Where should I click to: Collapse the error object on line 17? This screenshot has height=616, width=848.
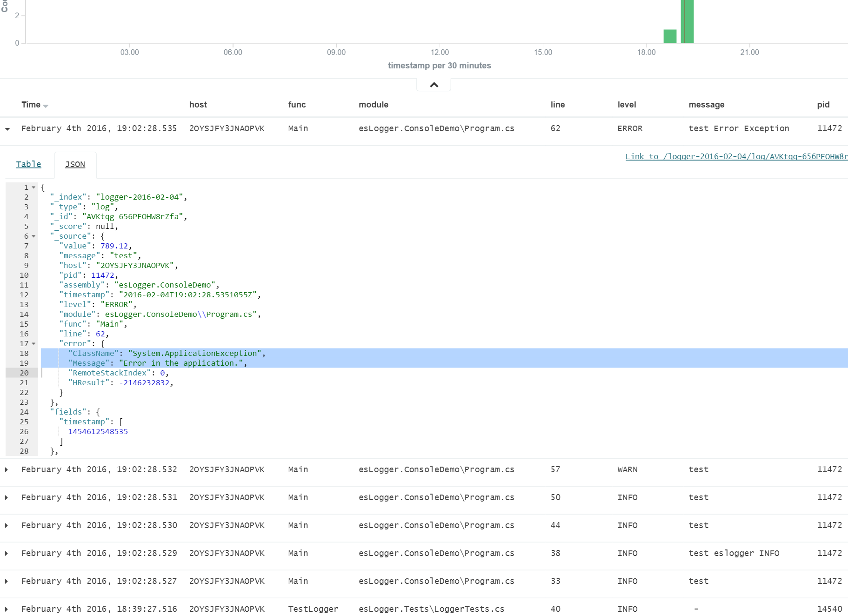pyautogui.click(x=34, y=343)
